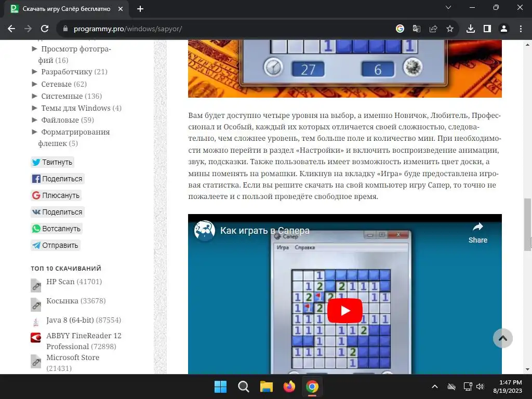Expand Форматрирования флешек category arrow
The width and height of the screenshot is (532, 399).
pyautogui.click(x=34, y=131)
